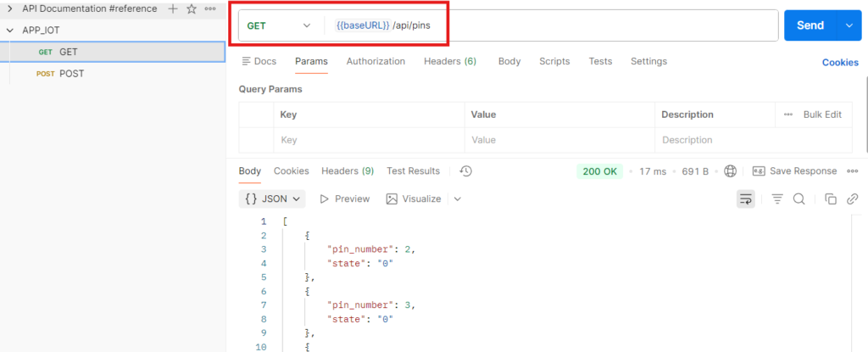Click the query params Key input field
The width and height of the screenshot is (868, 352).
coord(369,140)
